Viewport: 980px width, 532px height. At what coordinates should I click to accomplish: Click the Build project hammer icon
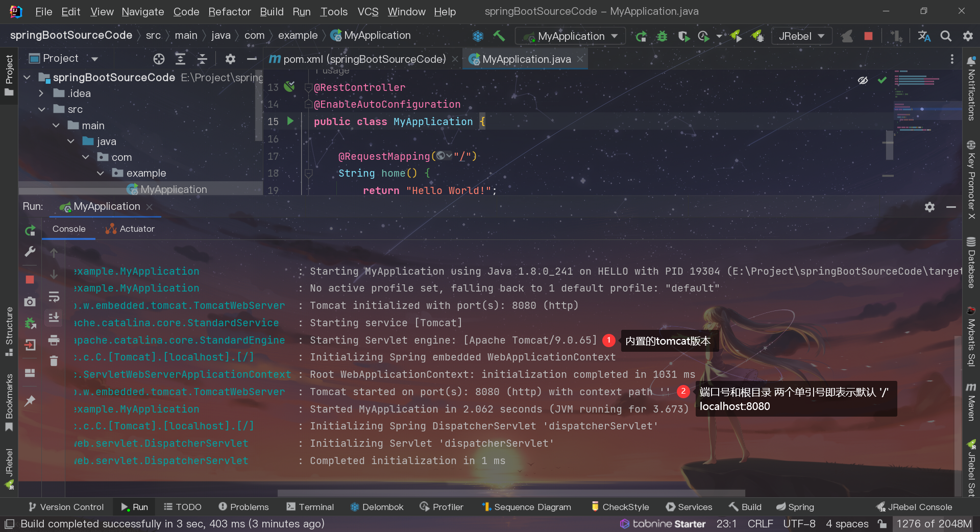click(499, 36)
